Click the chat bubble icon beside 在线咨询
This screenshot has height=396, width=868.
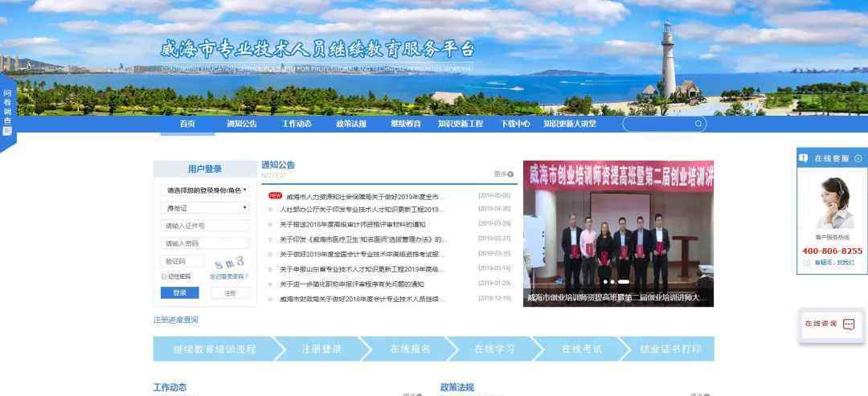(x=849, y=325)
